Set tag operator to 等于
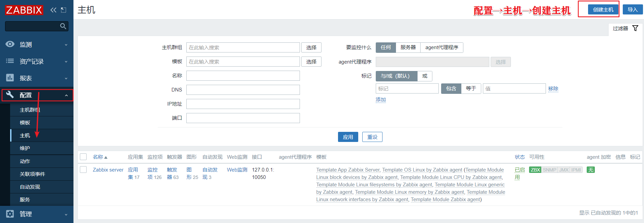Viewport: 644px width, 223px height. pyautogui.click(x=471, y=88)
